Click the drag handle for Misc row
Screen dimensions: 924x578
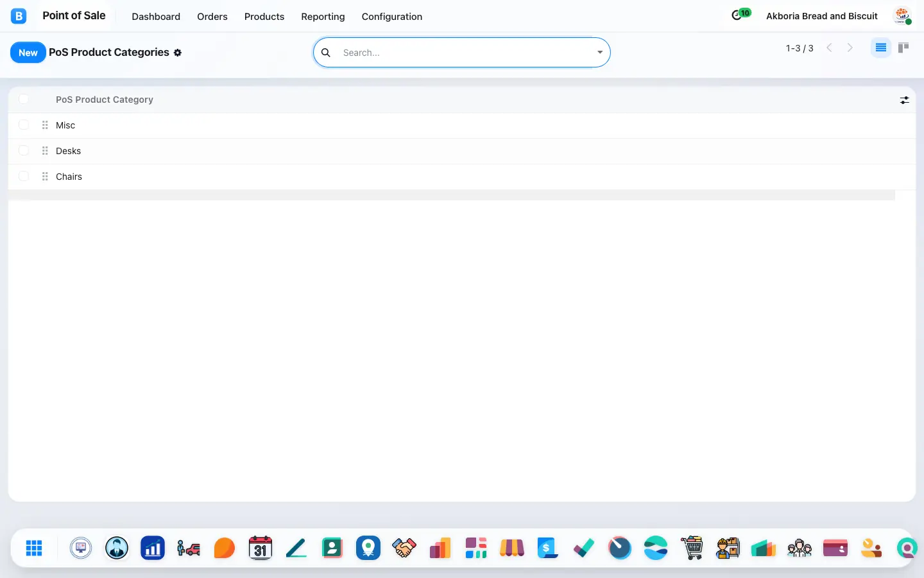pos(45,125)
